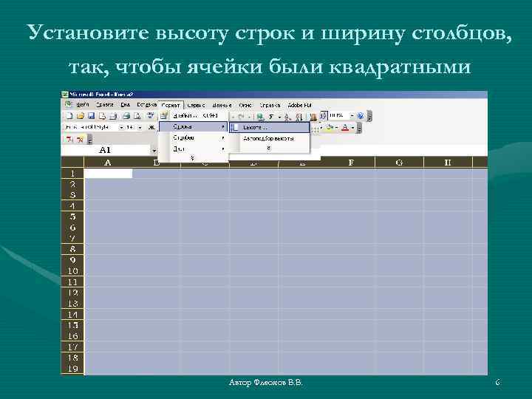
Task: Click the Формат menu title
Action: click(x=171, y=105)
